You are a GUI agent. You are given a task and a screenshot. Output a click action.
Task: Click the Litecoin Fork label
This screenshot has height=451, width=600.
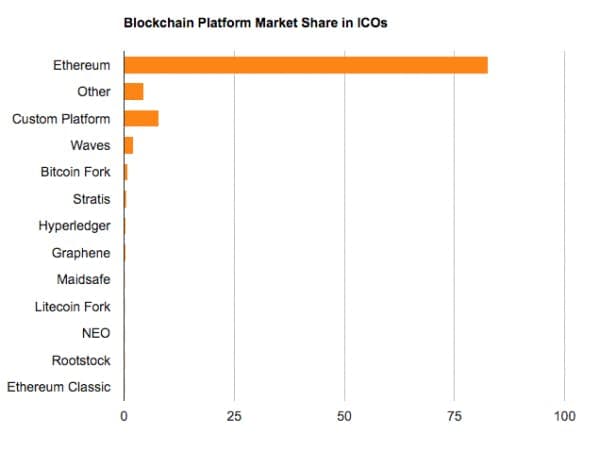[x=73, y=307]
